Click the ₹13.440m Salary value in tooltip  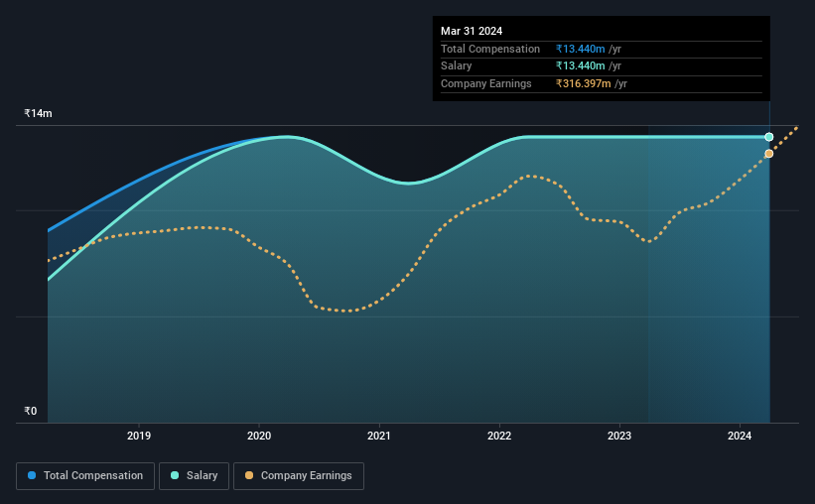(580, 66)
